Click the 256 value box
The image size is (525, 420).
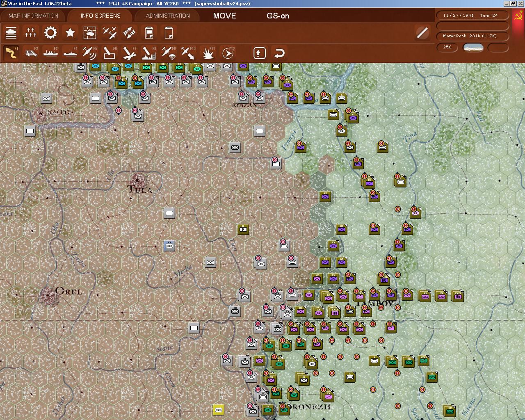point(447,47)
